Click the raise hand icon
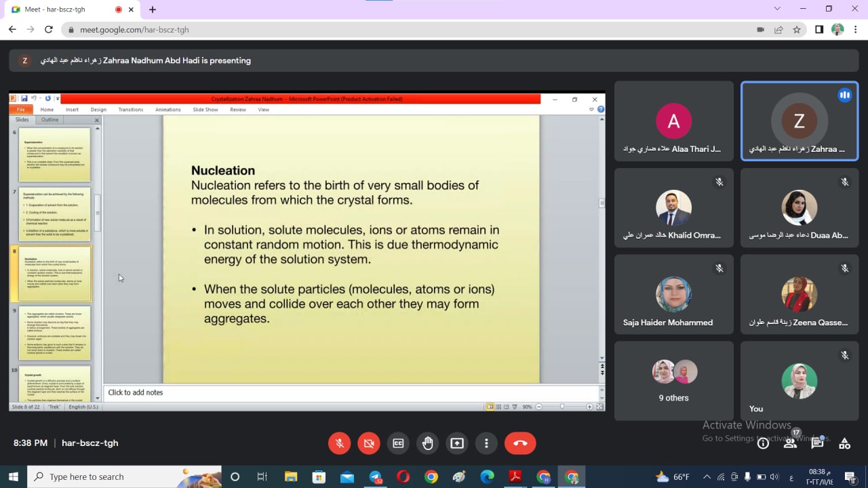The image size is (868, 488). [428, 443]
